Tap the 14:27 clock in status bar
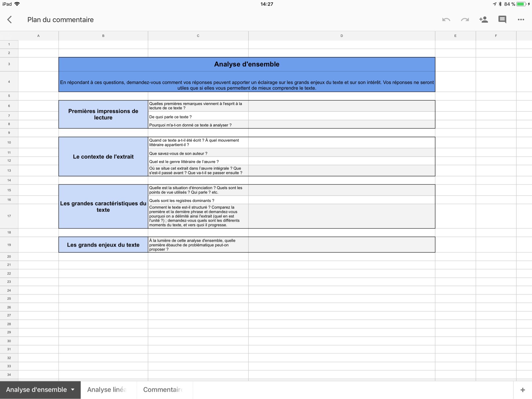This screenshot has height=399, width=532. pos(267,4)
